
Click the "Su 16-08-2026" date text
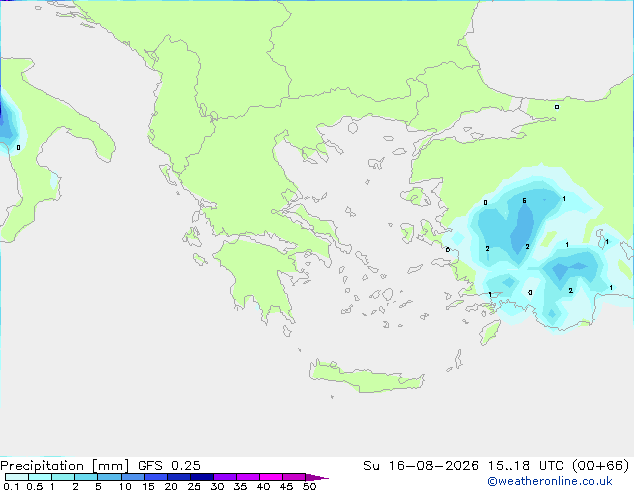pyautogui.click(x=421, y=466)
